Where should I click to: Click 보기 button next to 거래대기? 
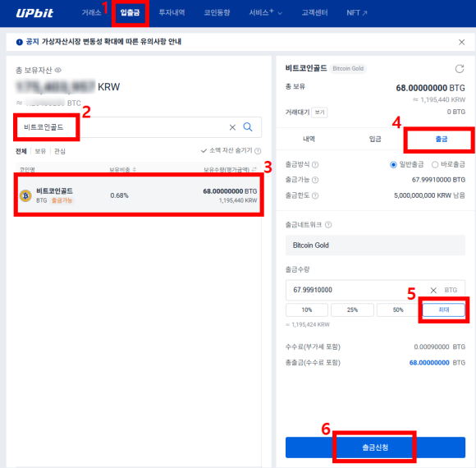click(320, 112)
